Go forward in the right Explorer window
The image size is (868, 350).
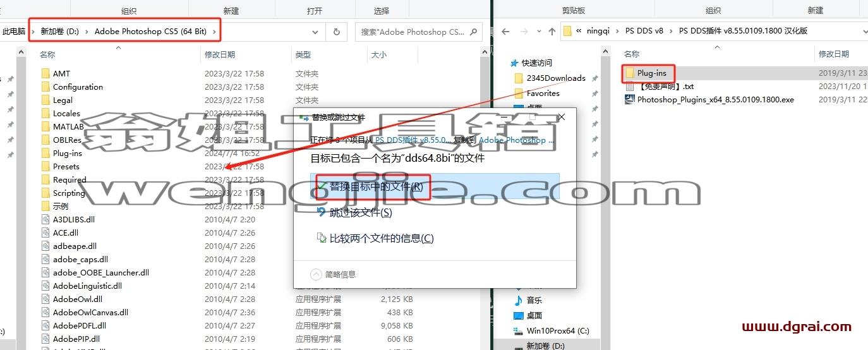point(524,31)
